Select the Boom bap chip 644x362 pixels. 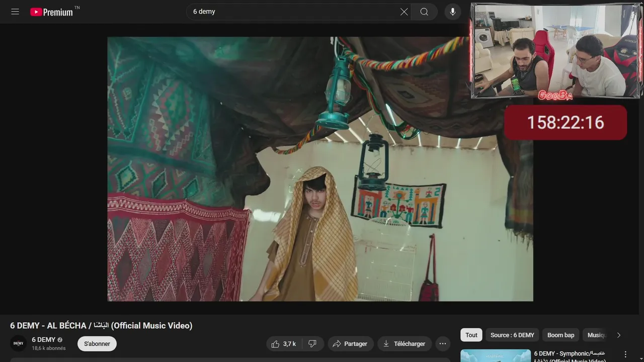point(560,335)
